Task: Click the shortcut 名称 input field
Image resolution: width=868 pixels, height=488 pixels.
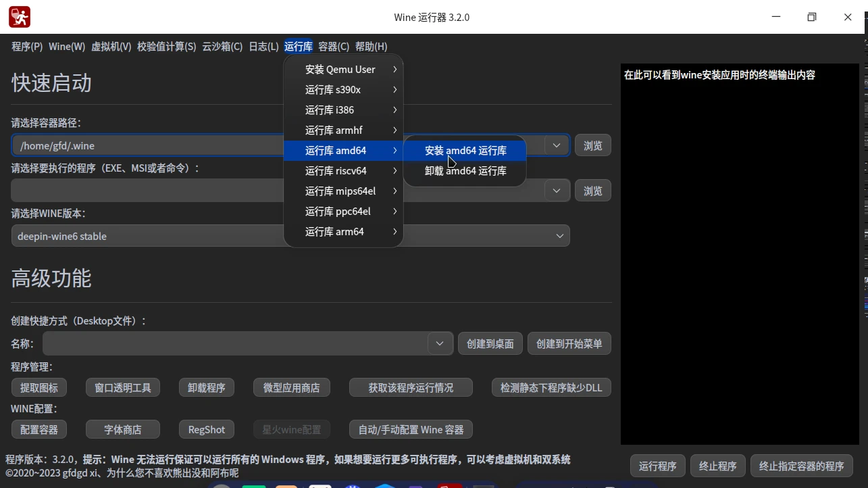Action: (x=235, y=343)
